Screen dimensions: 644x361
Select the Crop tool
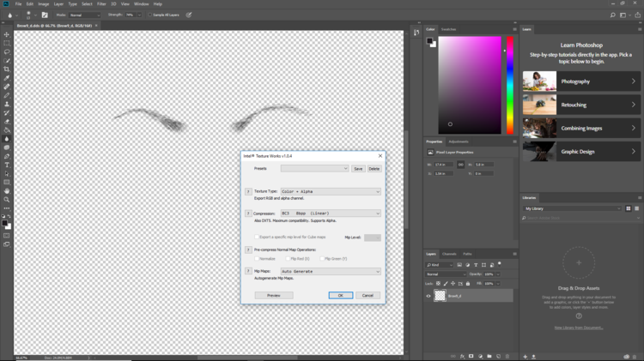(7, 69)
